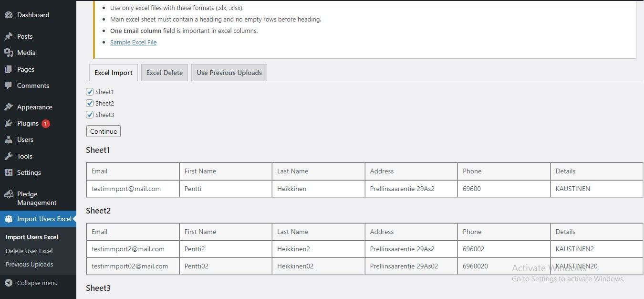
Task: Click the Dashboard gauge icon
Action: tap(9, 15)
